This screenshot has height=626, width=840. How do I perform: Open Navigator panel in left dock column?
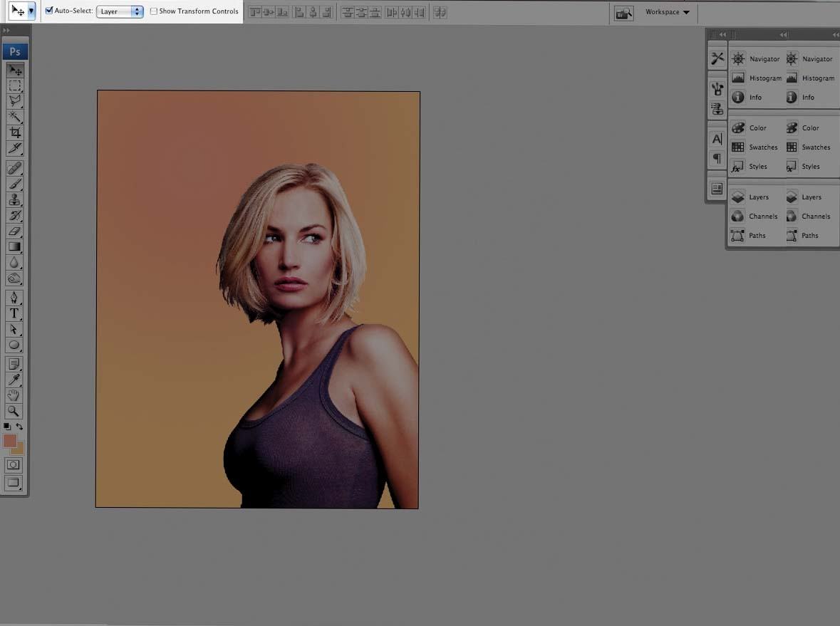point(756,59)
